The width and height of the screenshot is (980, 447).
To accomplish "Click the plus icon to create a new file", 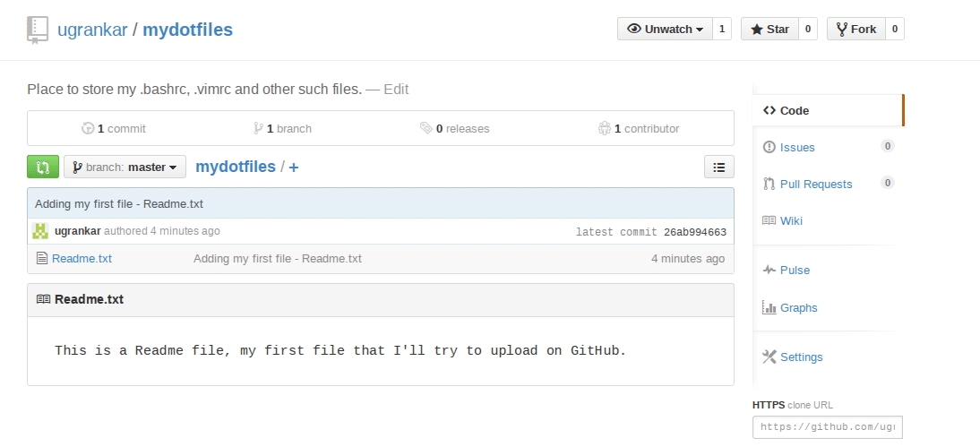I will click(x=294, y=168).
